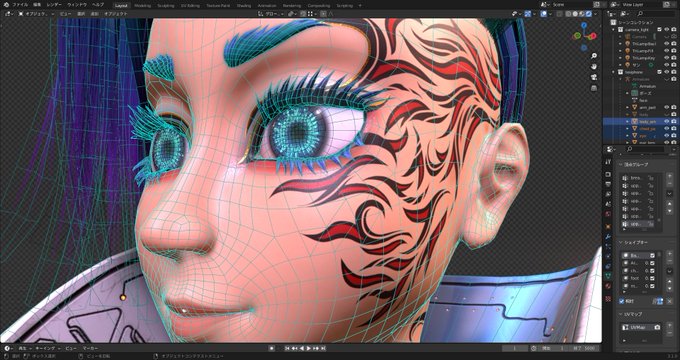Open the ウィンドウ (Window) menu
This screenshot has width=680, height=360.
(76, 5)
